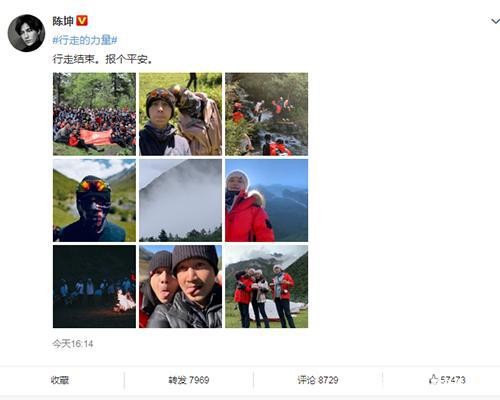
Task: Open the foggy mountain photo
Action: pos(180,200)
